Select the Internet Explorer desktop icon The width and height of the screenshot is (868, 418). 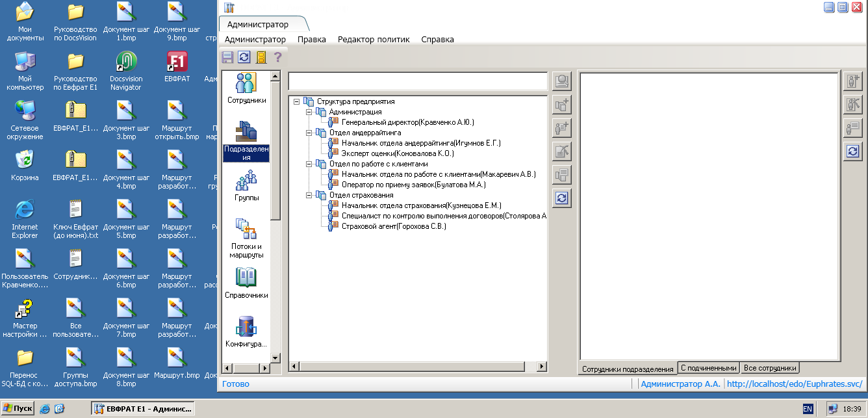click(25, 219)
